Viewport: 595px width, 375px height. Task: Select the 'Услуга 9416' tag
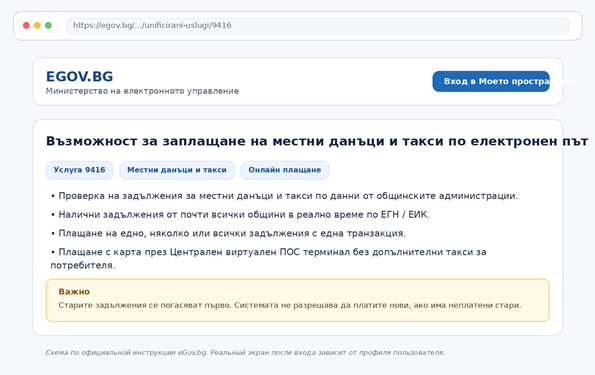point(79,170)
